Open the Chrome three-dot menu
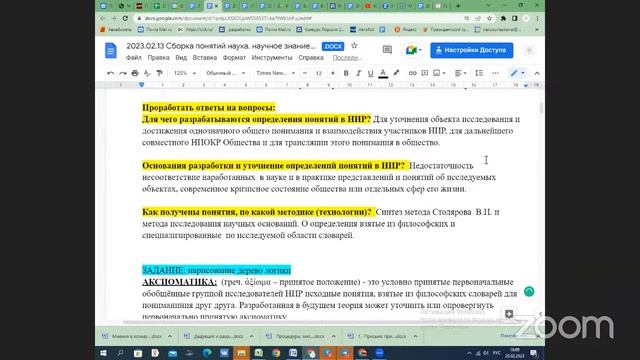The height and width of the screenshot is (360, 640). (x=537, y=18)
